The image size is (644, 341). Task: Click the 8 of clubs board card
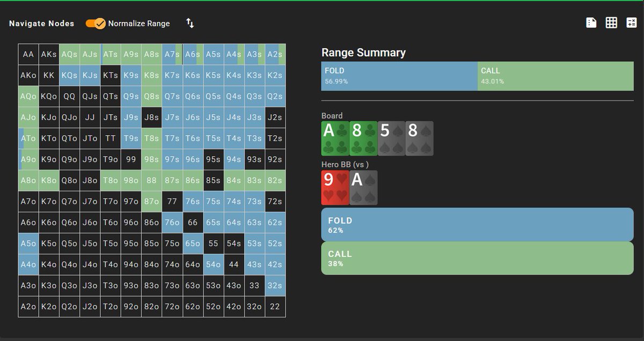(x=363, y=138)
